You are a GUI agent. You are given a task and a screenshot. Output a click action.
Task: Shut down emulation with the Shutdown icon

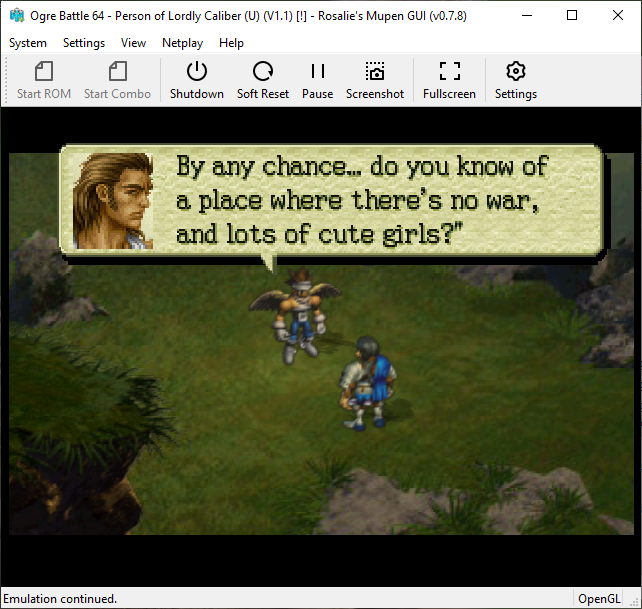point(197,80)
